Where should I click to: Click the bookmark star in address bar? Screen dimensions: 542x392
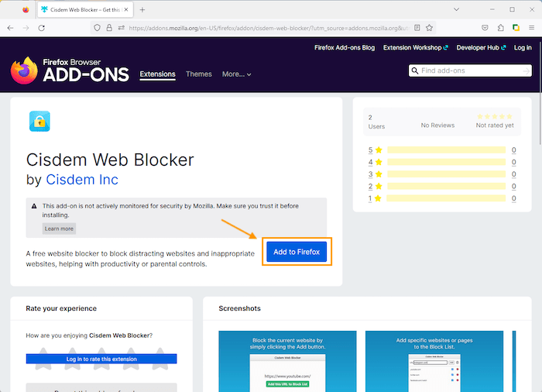tap(430, 27)
